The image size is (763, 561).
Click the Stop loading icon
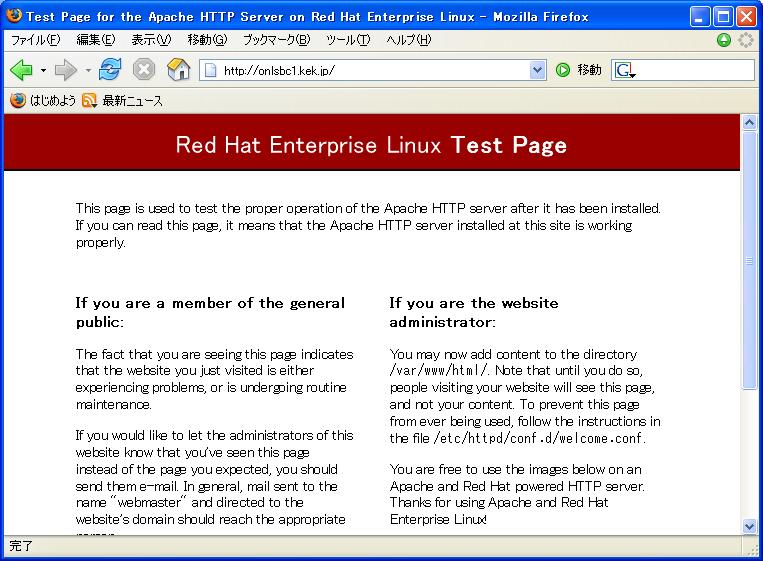coord(144,69)
